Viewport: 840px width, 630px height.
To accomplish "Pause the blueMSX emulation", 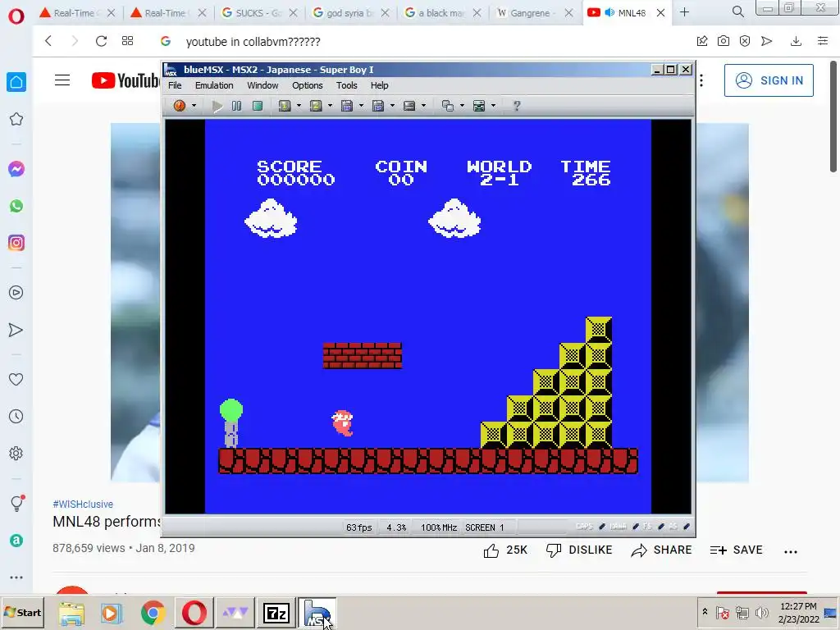I will (236, 106).
